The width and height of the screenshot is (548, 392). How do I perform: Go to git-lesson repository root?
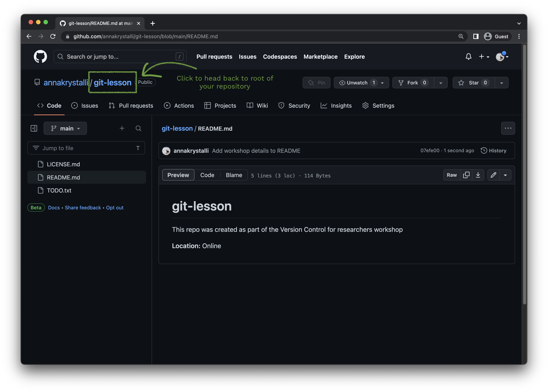click(112, 83)
